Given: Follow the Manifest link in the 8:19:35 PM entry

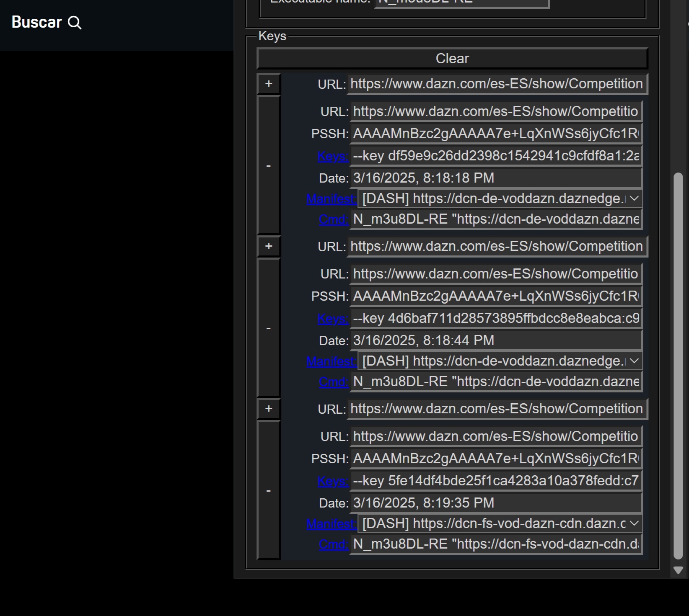Looking at the screenshot, I should [331, 524].
